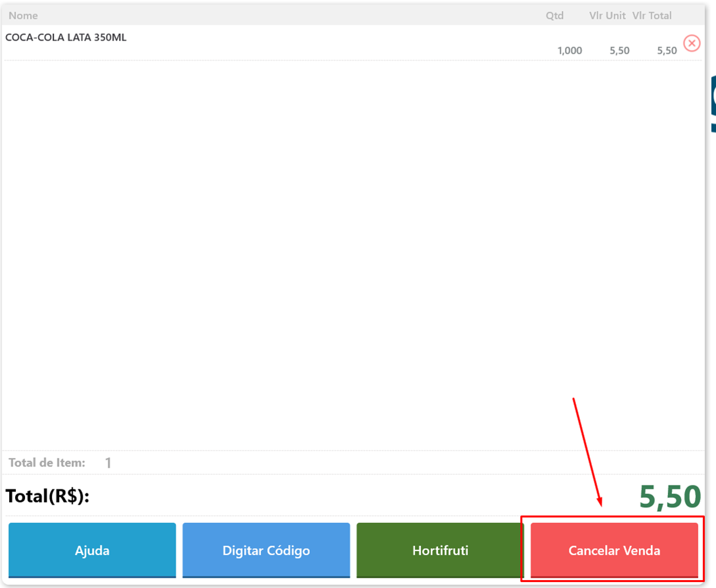716x588 pixels.
Task: Click the unit price in the Vlr Unit column
Action: 619,51
